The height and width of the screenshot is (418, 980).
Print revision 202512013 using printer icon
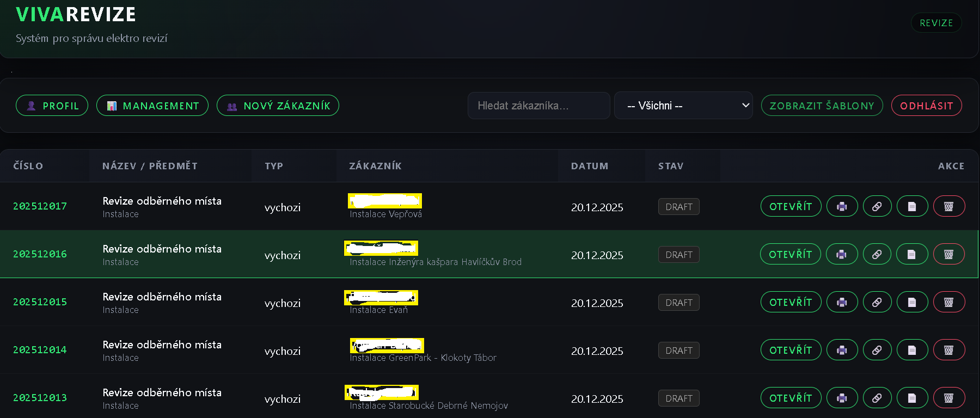click(842, 398)
